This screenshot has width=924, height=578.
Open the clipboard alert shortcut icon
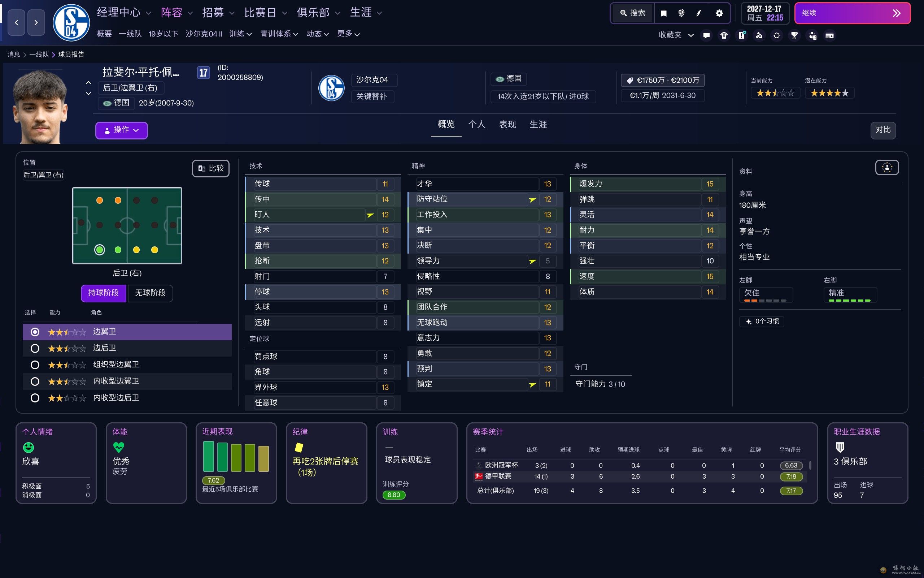click(742, 35)
